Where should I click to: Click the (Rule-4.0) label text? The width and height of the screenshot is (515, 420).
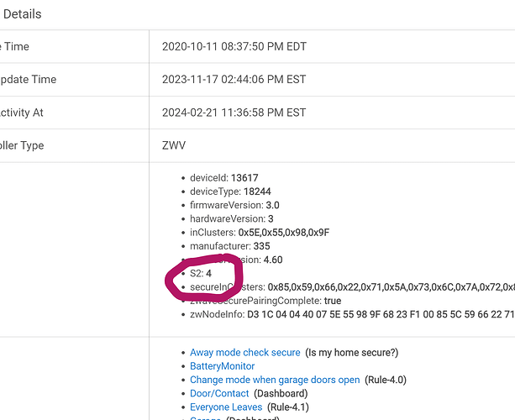coord(386,380)
